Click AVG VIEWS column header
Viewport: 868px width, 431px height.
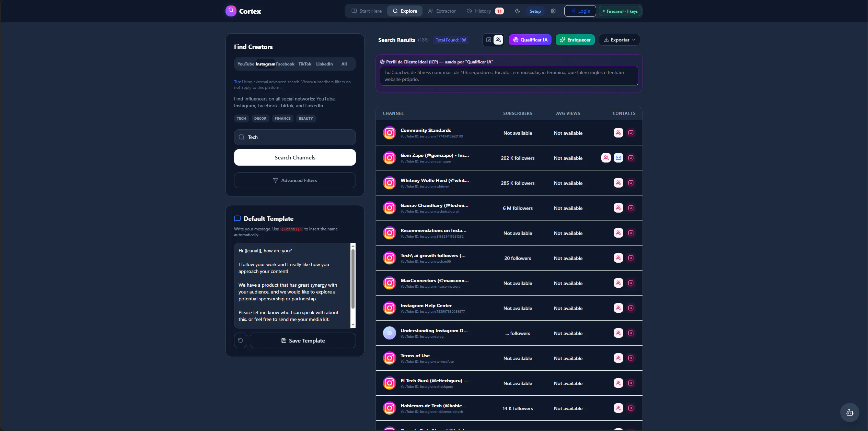pyautogui.click(x=568, y=113)
